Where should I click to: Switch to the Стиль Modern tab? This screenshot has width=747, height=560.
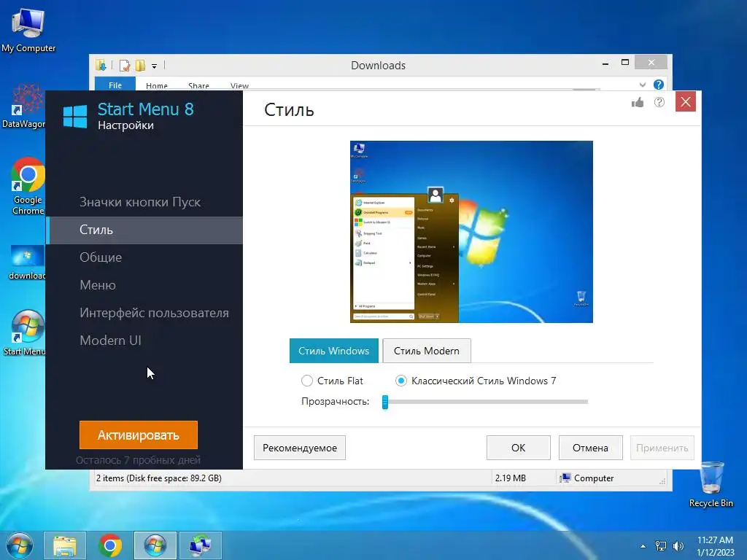426,351
